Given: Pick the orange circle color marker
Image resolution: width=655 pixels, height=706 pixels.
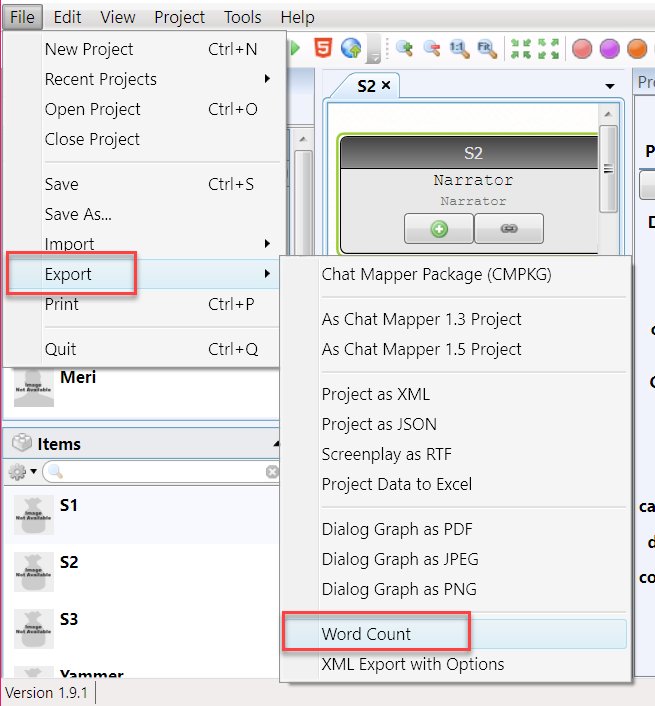Looking at the screenshot, I should (637, 49).
